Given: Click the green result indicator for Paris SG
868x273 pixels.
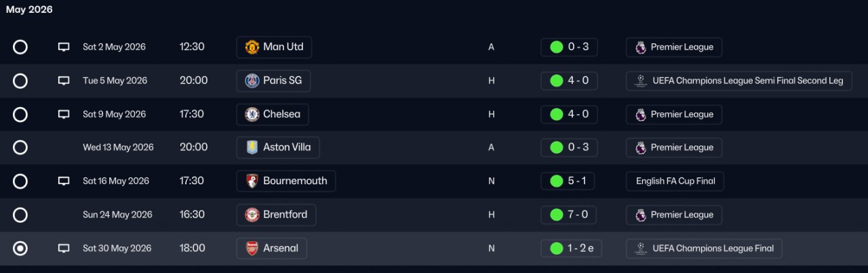Looking at the screenshot, I should point(557,81).
